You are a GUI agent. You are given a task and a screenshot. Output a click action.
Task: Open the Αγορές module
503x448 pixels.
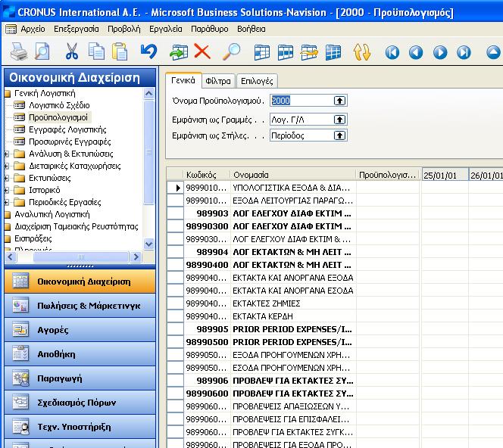[x=80, y=330]
